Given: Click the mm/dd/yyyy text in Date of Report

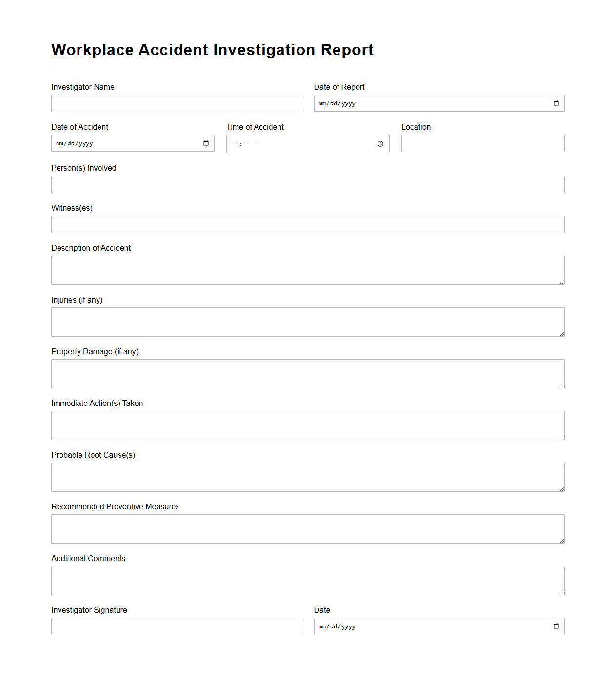Looking at the screenshot, I should click(337, 103).
